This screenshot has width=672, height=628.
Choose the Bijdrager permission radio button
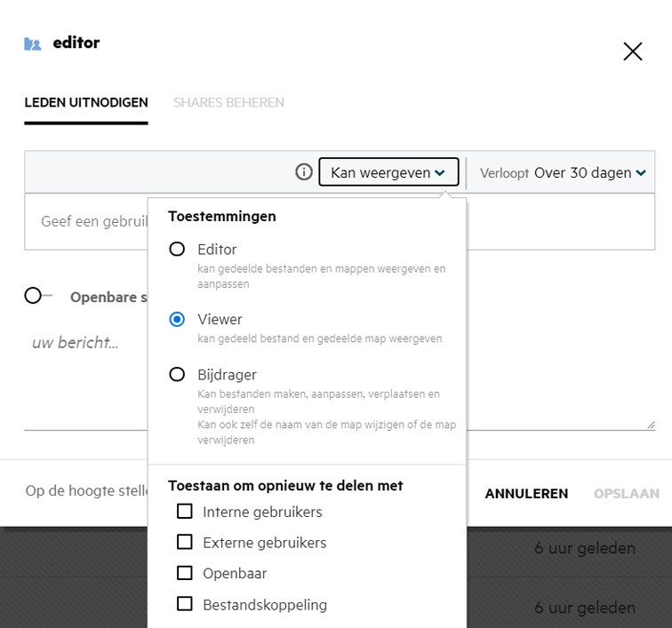pyautogui.click(x=177, y=375)
